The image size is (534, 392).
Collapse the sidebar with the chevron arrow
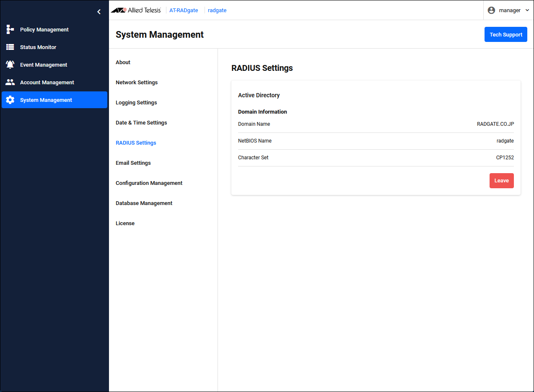pos(99,12)
